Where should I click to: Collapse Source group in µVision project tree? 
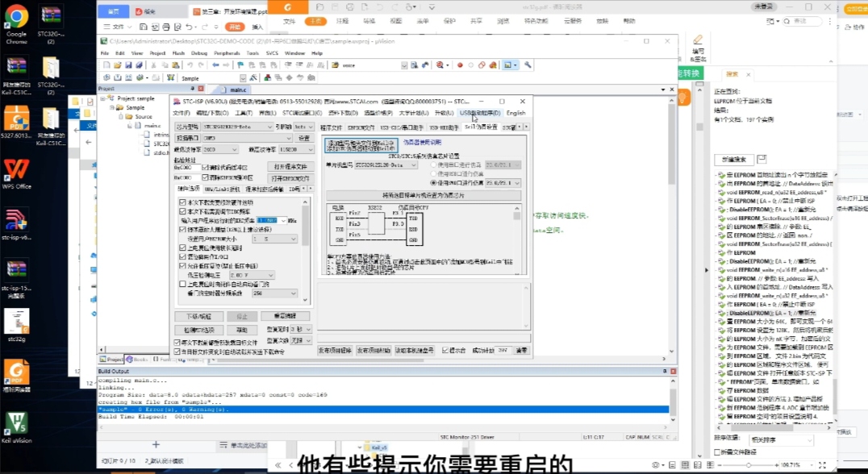[122, 117]
